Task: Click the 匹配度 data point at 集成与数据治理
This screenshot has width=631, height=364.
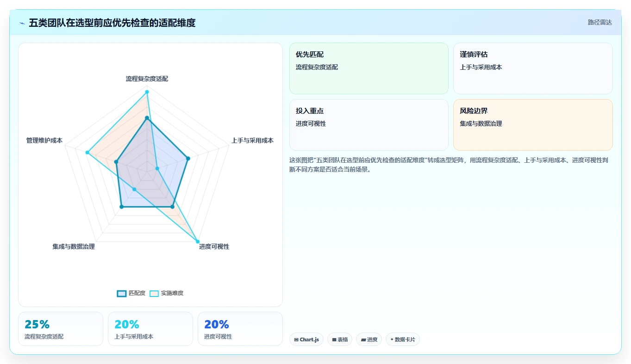Action: [x=122, y=207]
